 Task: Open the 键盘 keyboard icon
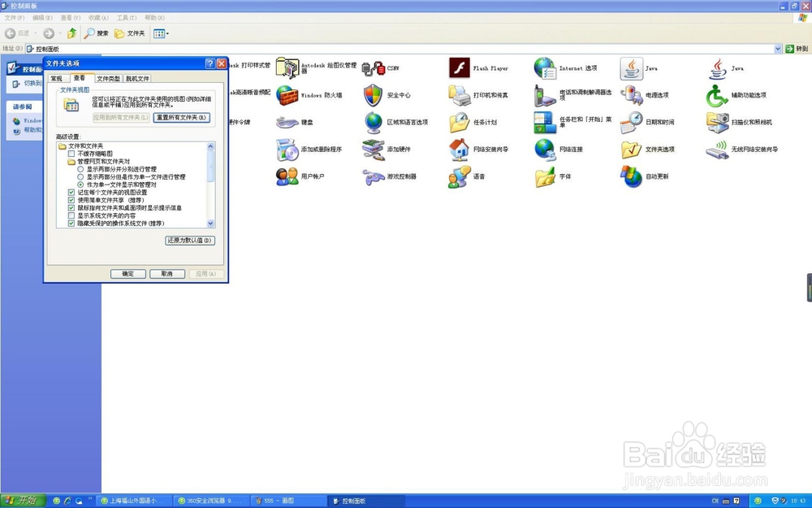(x=287, y=123)
